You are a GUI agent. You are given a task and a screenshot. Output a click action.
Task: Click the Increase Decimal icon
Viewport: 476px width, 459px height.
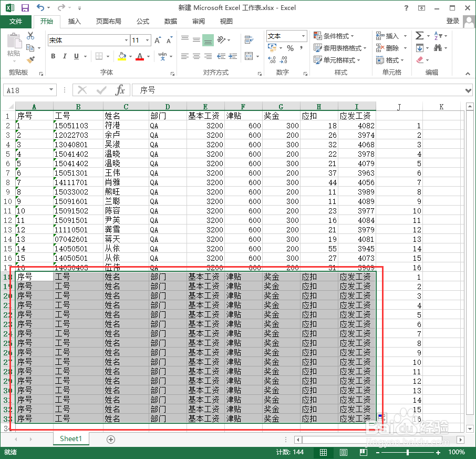click(272, 60)
